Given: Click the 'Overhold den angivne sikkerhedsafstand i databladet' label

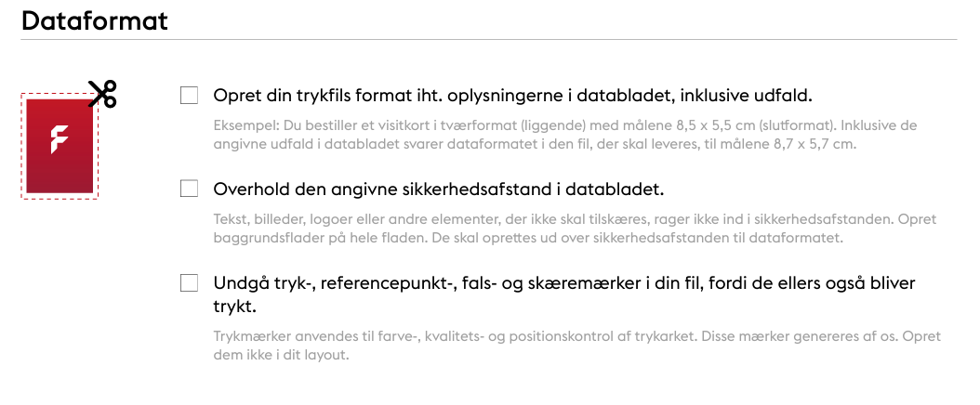Looking at the screenshot, I should pos(439,189).
